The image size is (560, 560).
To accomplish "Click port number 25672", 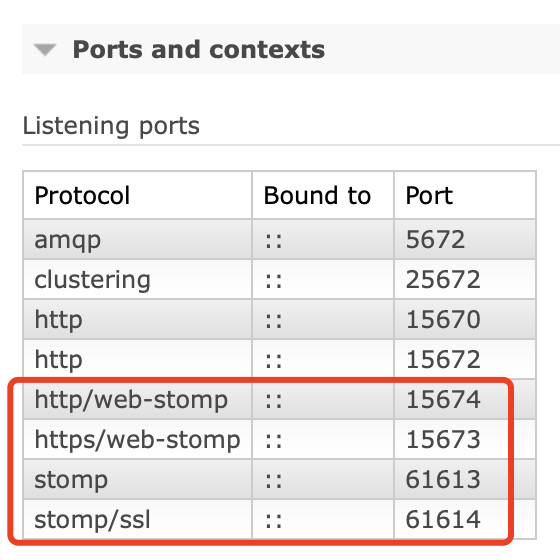I will click(x=443, y=279).
